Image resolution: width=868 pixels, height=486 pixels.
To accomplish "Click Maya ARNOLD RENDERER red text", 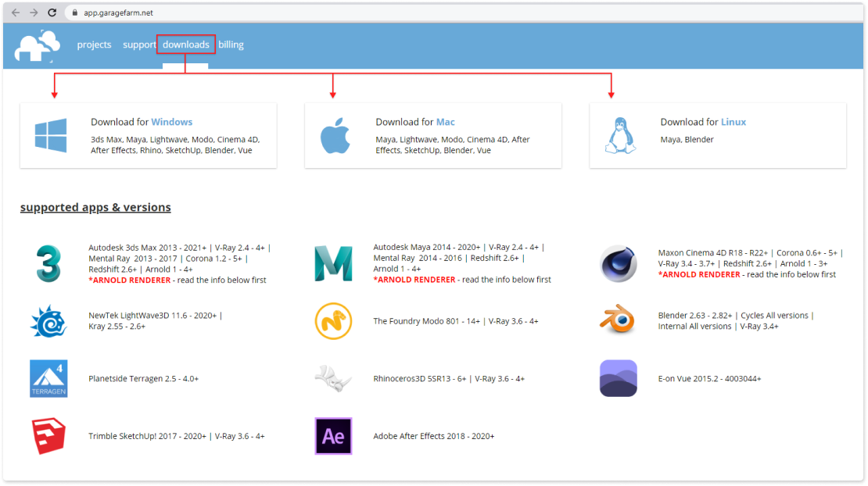I will pyautogui.click(x=414, y=280).
